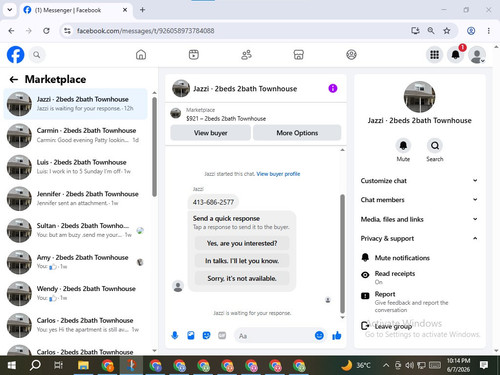Open the Facebook logo home link
This screenshot has height=375, width=500.
pos(15,55)
